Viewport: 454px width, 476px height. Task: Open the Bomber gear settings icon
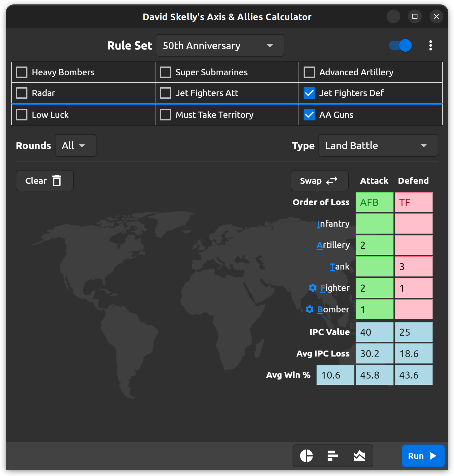309,309
